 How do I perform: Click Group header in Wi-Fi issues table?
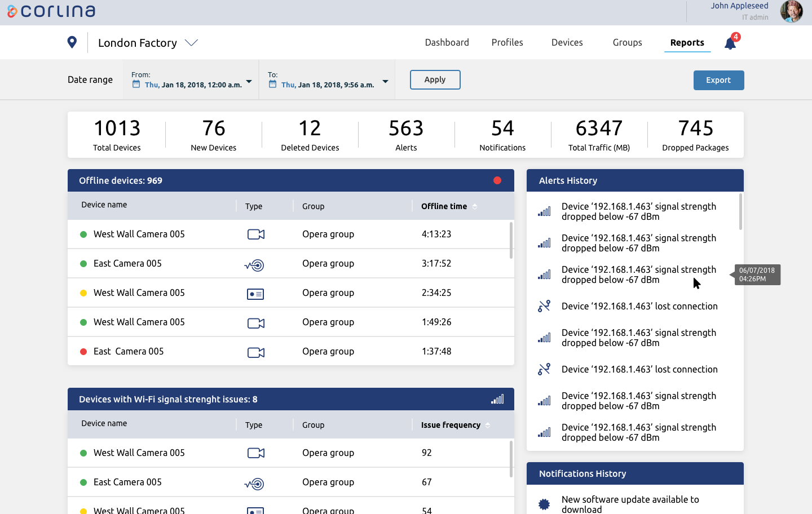pyautogui.click(x=313, y=425)
